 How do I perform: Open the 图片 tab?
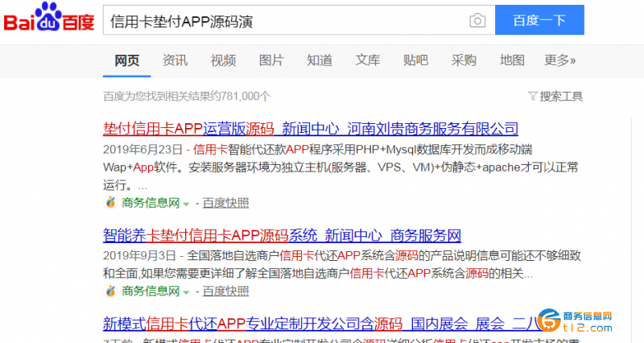[271, 61]
